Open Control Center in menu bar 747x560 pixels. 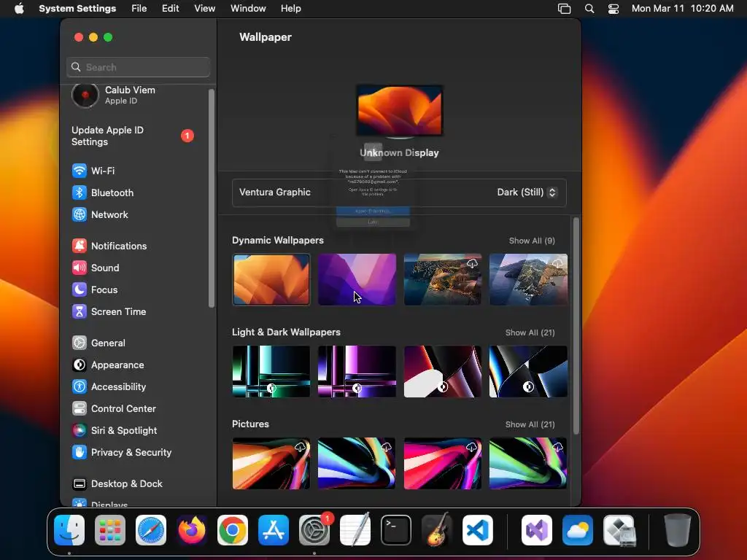pos(614,9)
